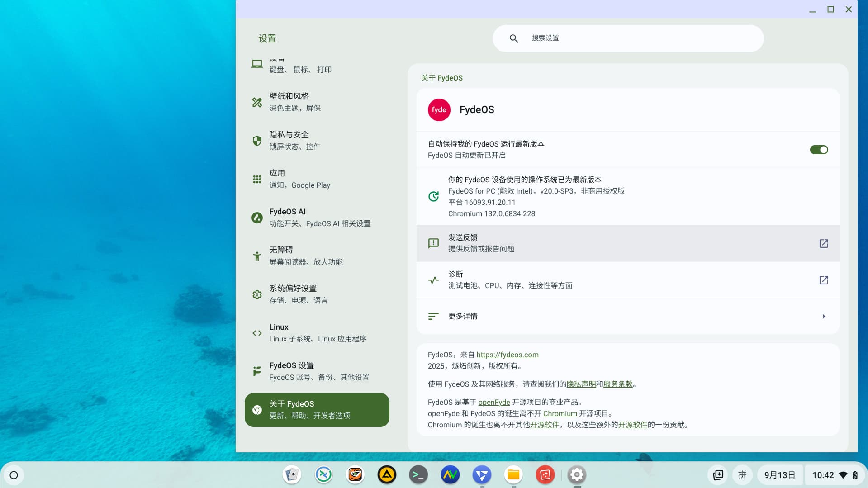Image resolution: width=868 pixels, height=488 pixels.
Task: Open the Files app on shelf
Action: pyautogui.click(x=513, y=475)
